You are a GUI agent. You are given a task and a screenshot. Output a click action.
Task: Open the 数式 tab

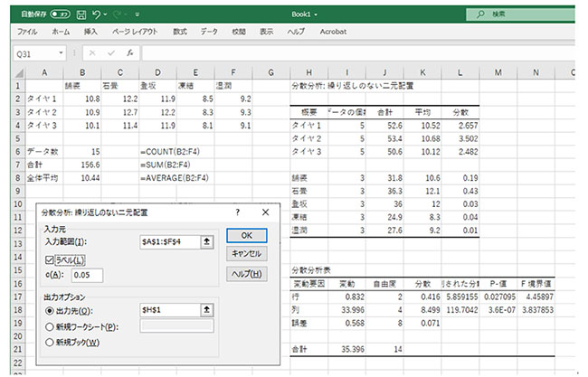(180, 32)
